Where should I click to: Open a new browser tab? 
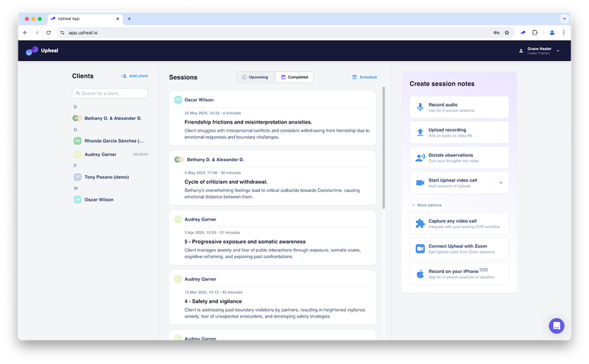[x=130, y=19]
